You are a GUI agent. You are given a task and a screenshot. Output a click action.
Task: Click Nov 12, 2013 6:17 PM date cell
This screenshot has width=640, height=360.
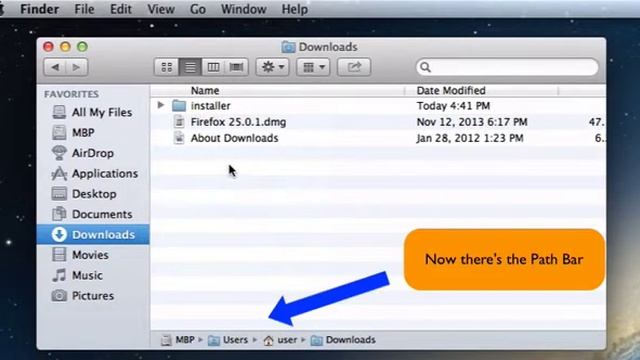(472, 122)
